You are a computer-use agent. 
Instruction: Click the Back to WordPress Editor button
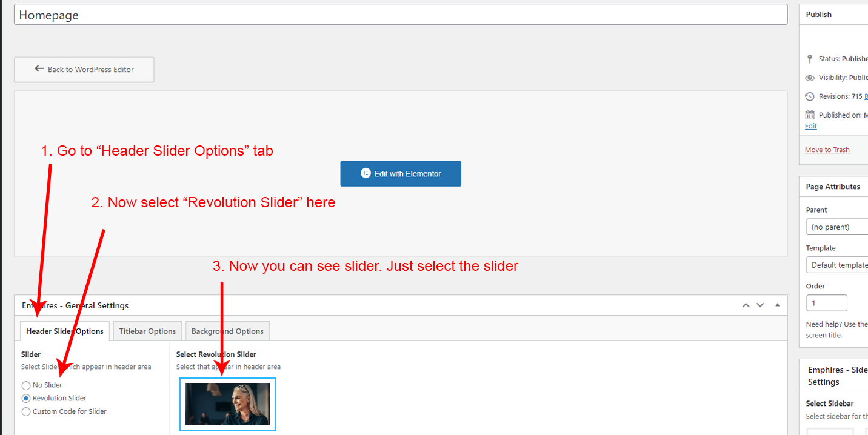[84, 70]
